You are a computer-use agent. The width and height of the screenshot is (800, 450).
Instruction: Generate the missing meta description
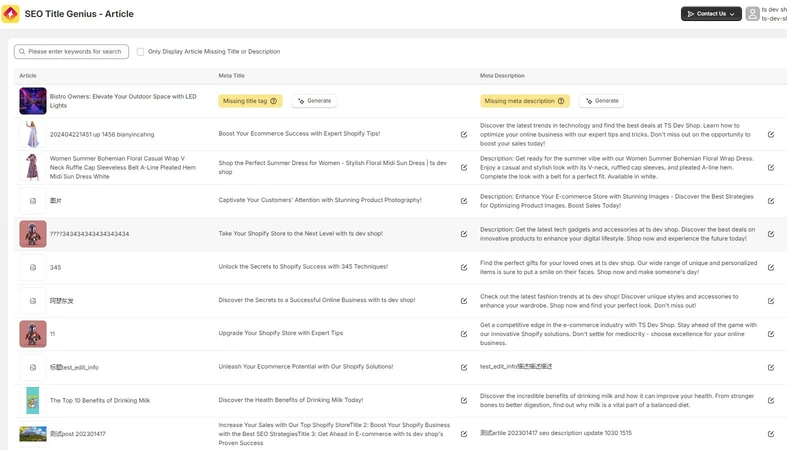602,101
